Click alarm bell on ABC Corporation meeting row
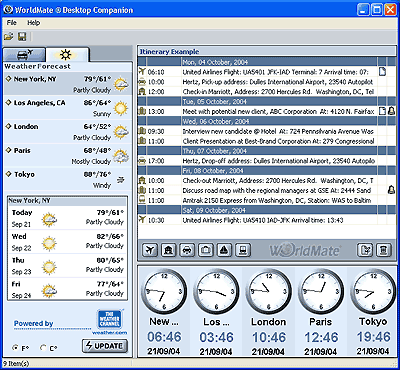 click(391, 111)
